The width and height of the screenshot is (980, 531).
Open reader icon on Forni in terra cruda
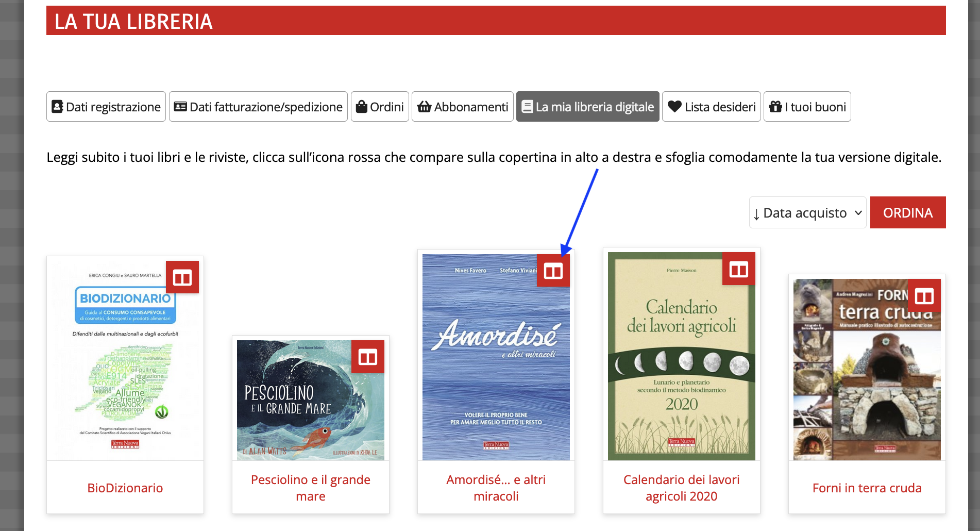[924, 296]
